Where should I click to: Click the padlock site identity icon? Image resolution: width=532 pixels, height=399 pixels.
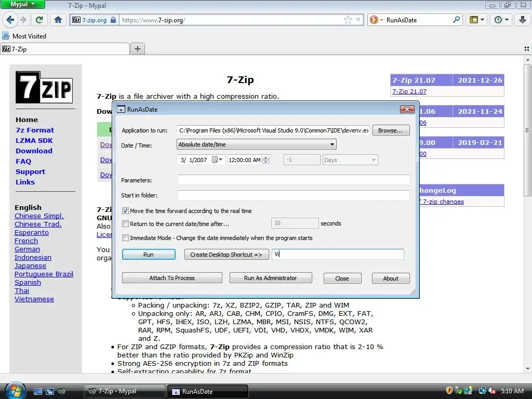coord(113,20)
